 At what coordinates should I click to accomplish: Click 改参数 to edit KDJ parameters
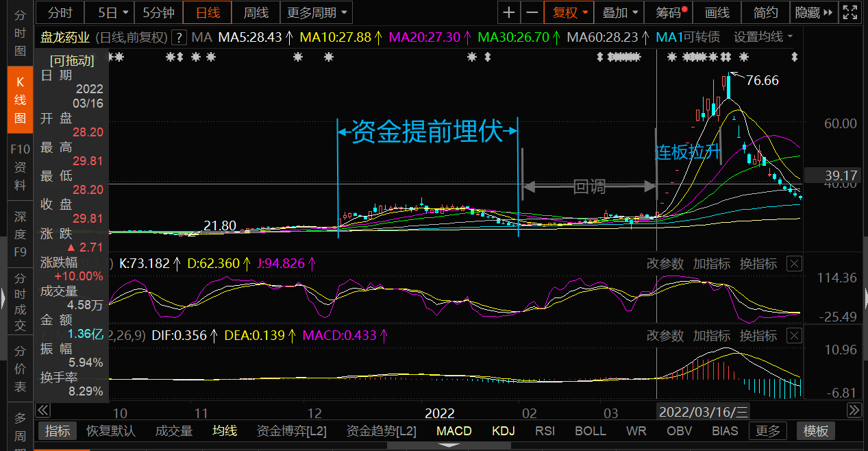tap(665, 263)
